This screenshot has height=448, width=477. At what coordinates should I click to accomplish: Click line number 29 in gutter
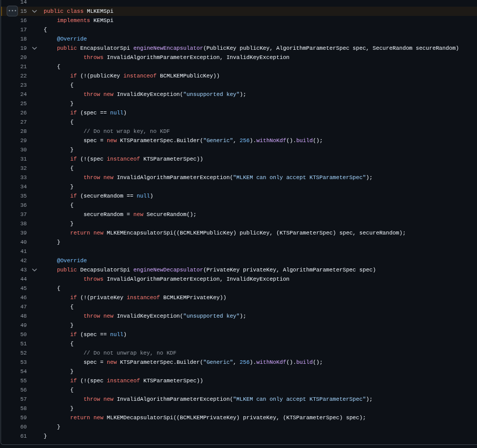tap(24, 141)
